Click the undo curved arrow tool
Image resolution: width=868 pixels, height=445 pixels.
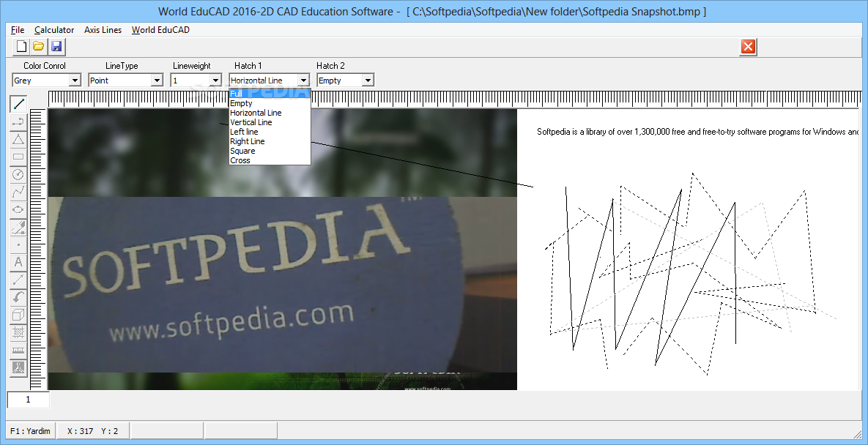(18, 298)
